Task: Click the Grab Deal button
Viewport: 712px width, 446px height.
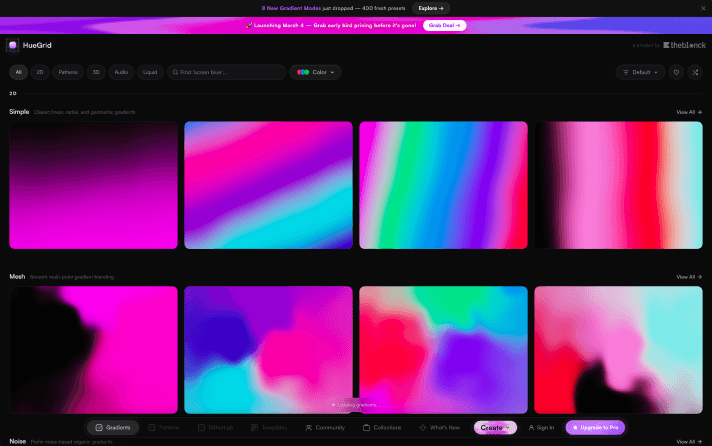Action: 445,25
